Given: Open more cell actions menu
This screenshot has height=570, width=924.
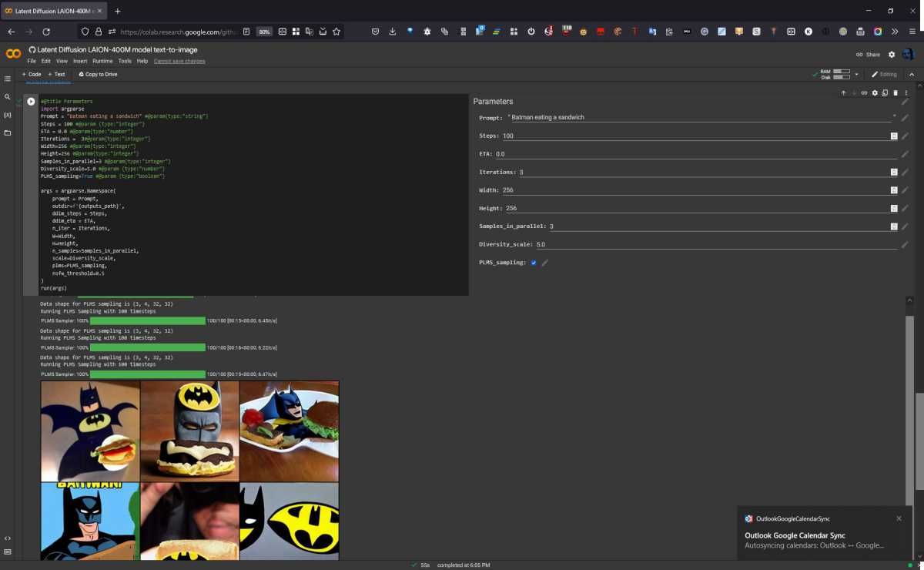Looking at the screenshot, I should [906, 92].
